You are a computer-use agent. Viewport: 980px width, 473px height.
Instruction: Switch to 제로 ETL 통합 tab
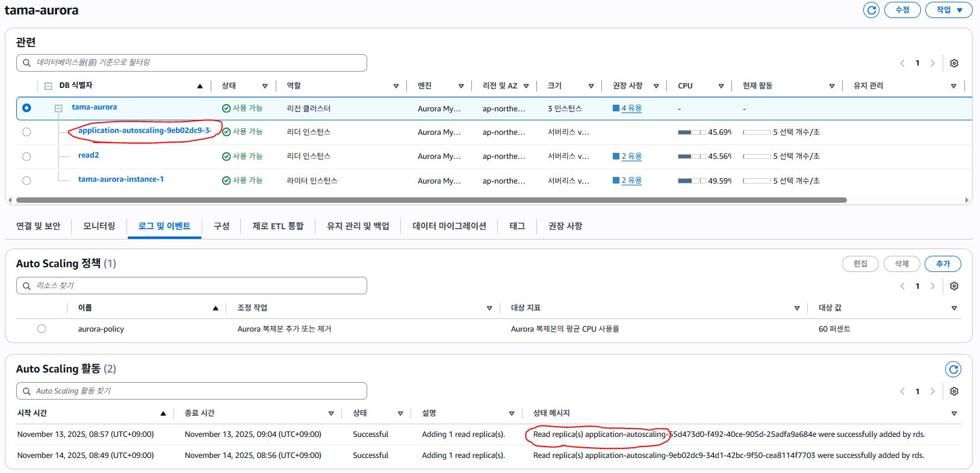click(278, 226)
